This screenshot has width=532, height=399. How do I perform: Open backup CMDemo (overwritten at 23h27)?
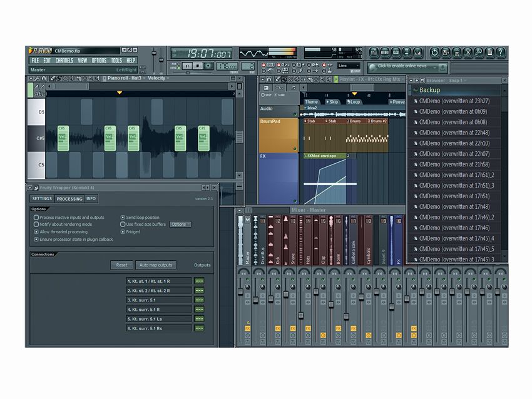pyautogui.click(x=454, y=101)
